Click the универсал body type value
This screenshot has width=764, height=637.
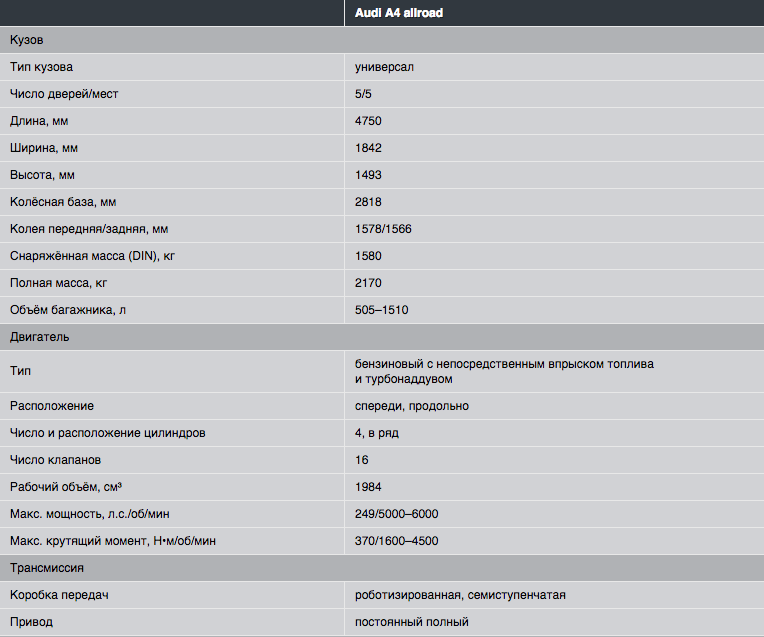[x=384, y=67]
